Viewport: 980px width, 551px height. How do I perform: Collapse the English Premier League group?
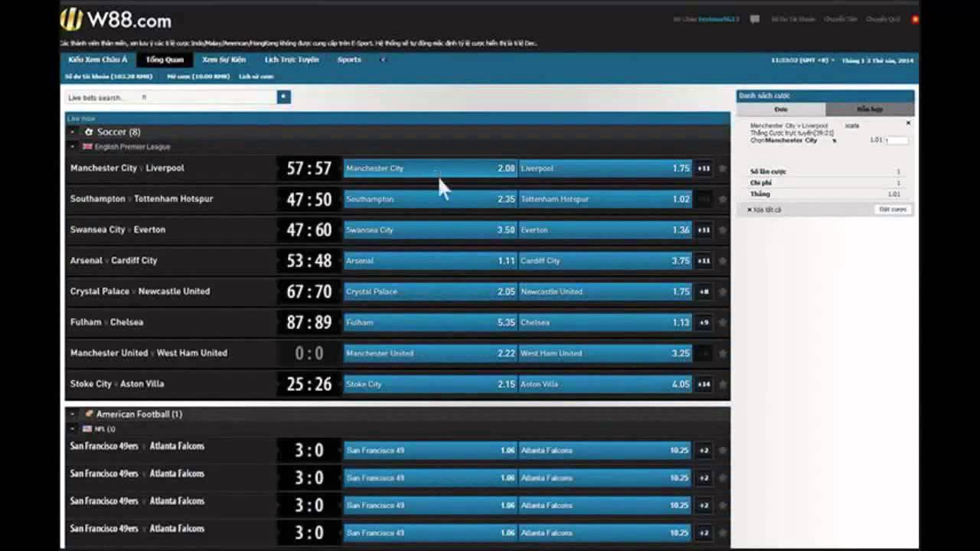73,146
